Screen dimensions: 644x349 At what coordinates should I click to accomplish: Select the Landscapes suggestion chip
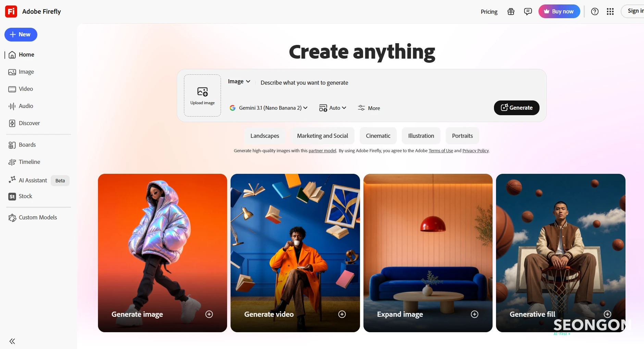coord(265,136)
